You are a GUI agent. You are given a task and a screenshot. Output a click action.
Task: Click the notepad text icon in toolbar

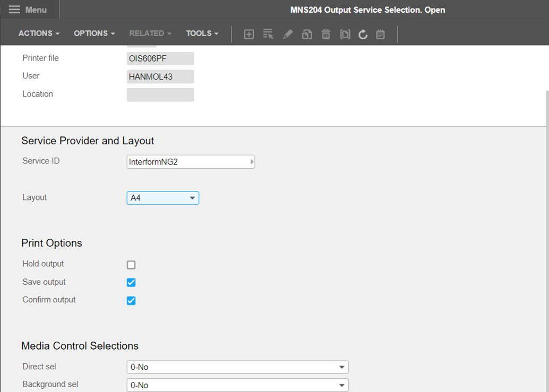point(380,34)
